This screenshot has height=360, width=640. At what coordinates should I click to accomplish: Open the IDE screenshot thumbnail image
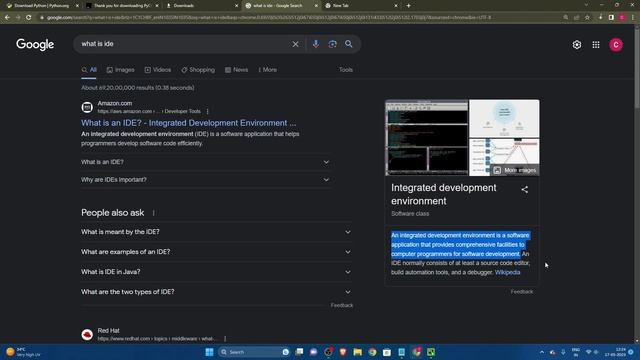[427, 138]
